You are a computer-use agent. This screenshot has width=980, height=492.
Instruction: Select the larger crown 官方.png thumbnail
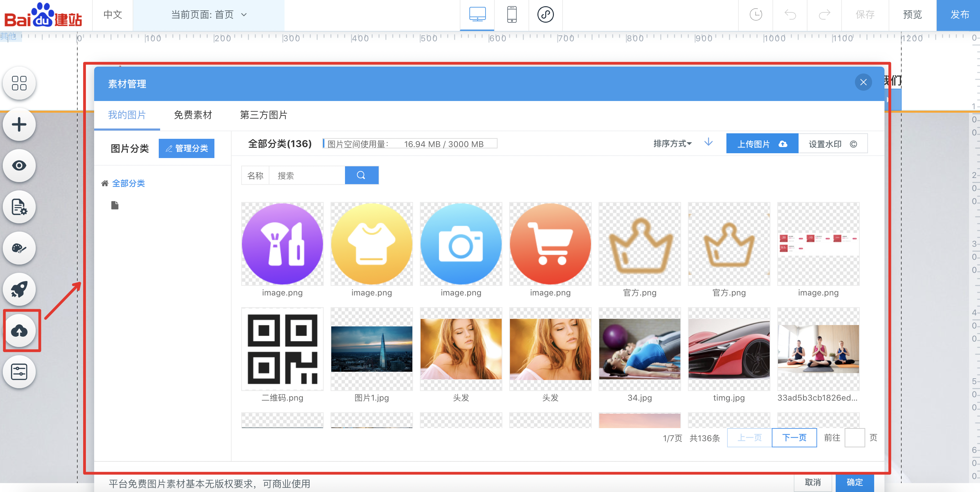point(639,244)
